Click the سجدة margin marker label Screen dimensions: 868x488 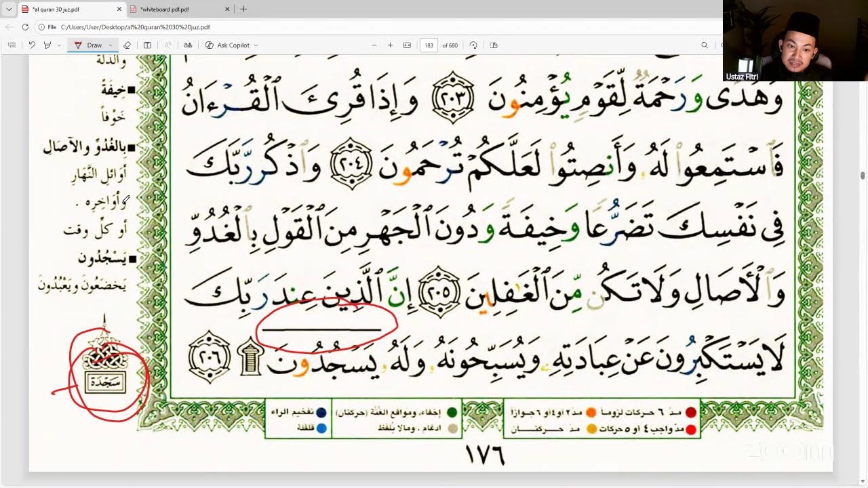tap(105, 382)
